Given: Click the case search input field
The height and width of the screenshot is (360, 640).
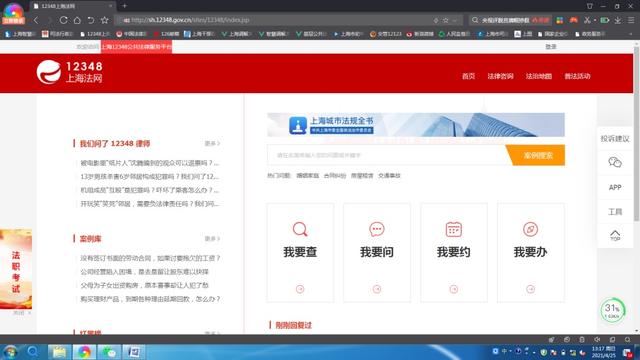Looking at the screenshot, I should point(387,155).
